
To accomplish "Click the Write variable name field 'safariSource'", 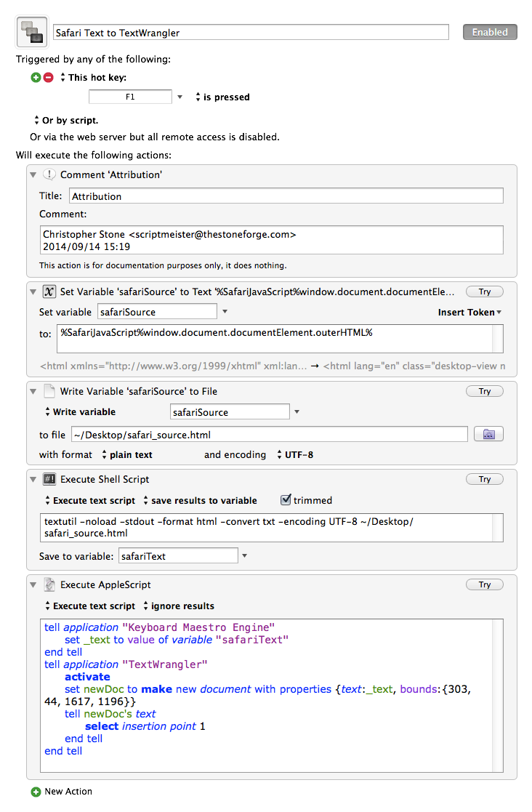I will click(x=230, y=411).
